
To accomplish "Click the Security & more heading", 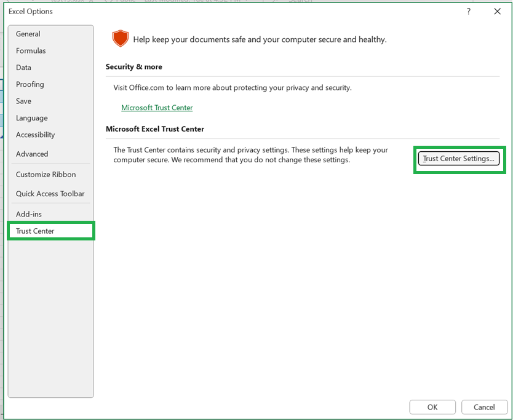I will 134,67.
